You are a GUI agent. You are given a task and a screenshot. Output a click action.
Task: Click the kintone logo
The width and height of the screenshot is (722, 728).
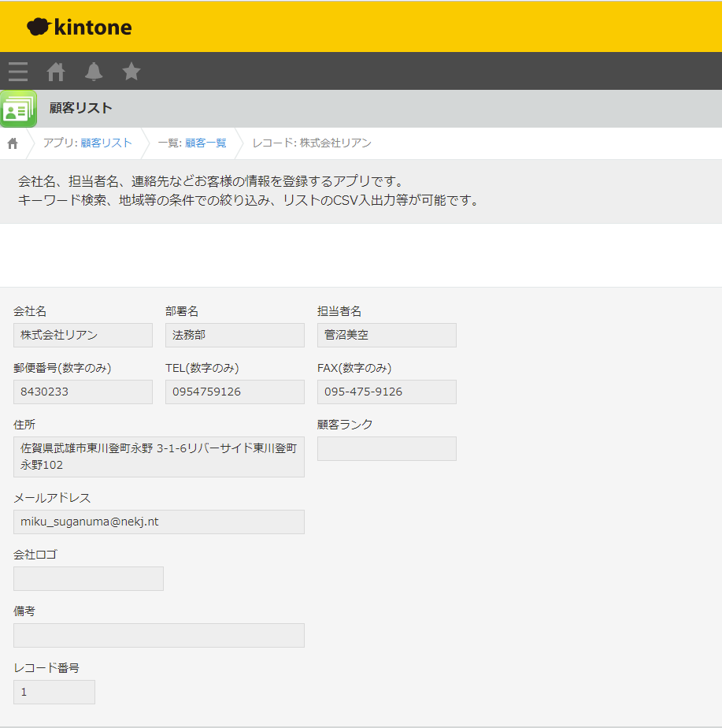(79, 26)
